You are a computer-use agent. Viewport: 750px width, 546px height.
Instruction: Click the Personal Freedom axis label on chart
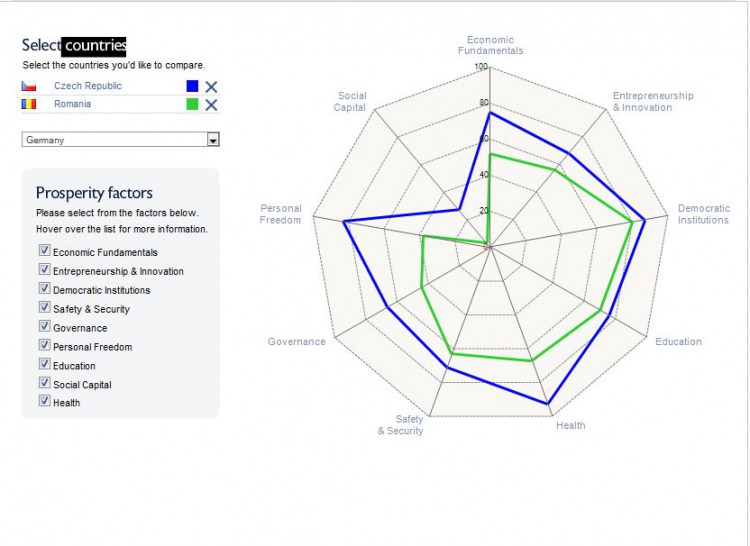tap(280, 214)
